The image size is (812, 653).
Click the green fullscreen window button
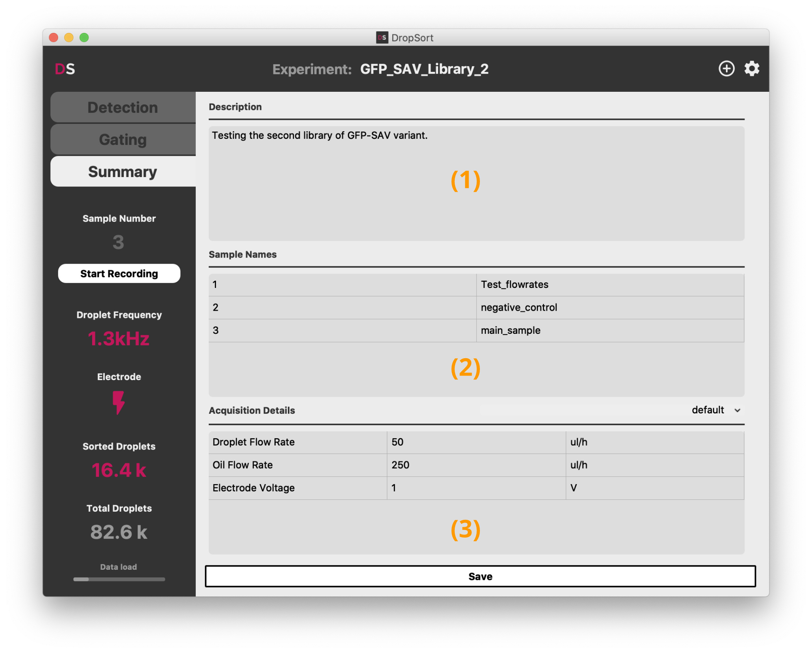pyautogui.click(x=84, y=38)
